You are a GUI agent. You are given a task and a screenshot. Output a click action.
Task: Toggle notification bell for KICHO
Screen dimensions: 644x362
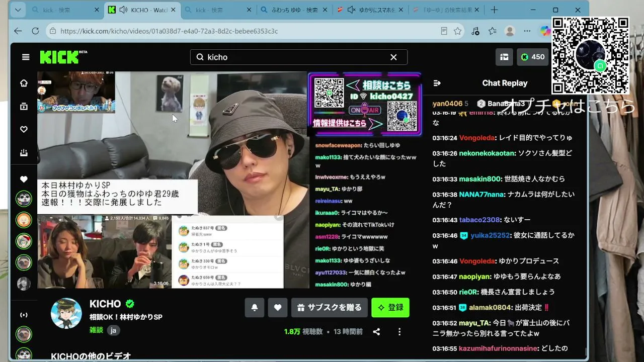(x=255, y=308)
